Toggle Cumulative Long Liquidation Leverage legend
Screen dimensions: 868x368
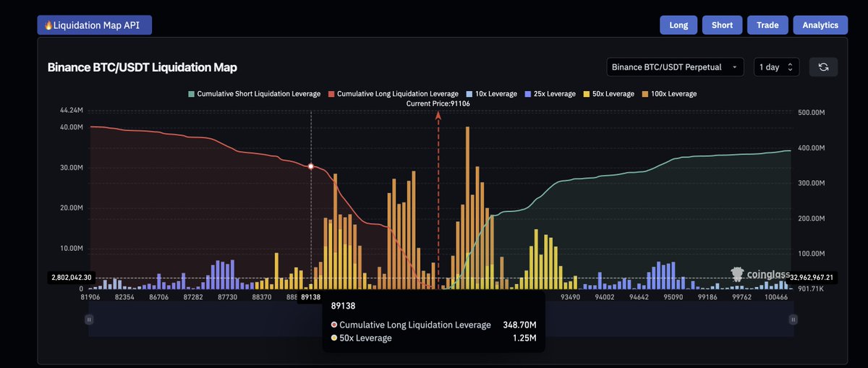(393, 94)
